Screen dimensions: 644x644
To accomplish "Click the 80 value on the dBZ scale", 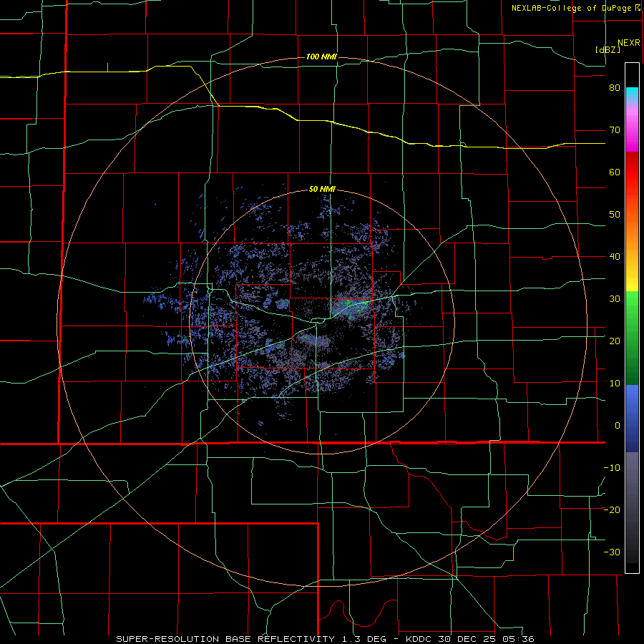I will click(615, 88).
